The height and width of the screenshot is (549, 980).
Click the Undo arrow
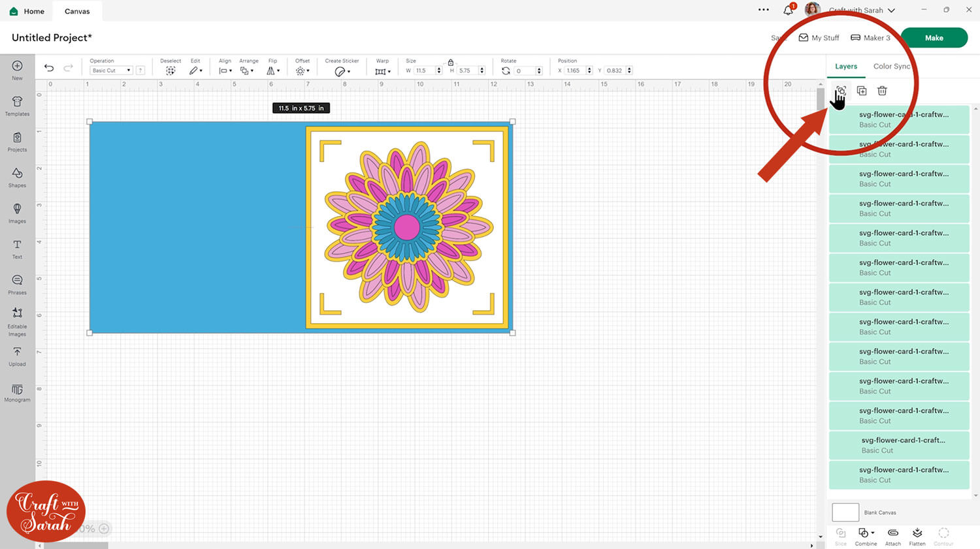click(x=49, y=68)
